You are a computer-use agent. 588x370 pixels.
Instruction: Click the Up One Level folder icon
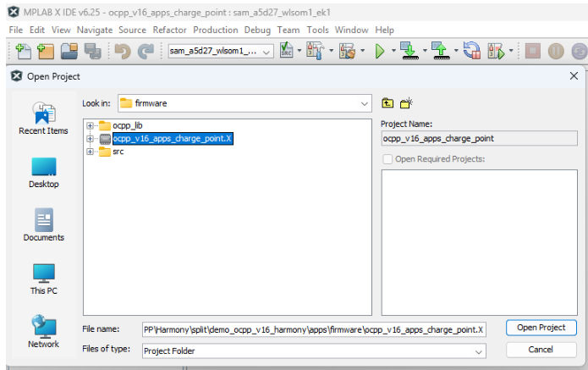coord(387,102)
